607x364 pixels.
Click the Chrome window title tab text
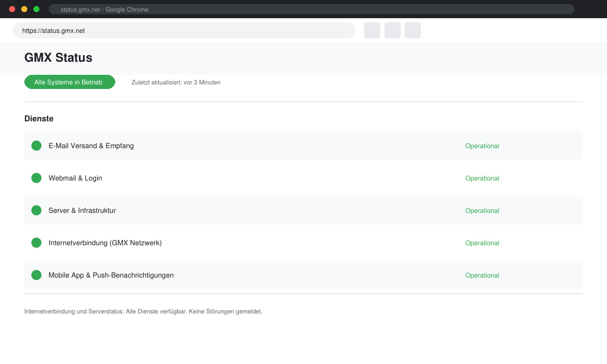tap(104, 9)
